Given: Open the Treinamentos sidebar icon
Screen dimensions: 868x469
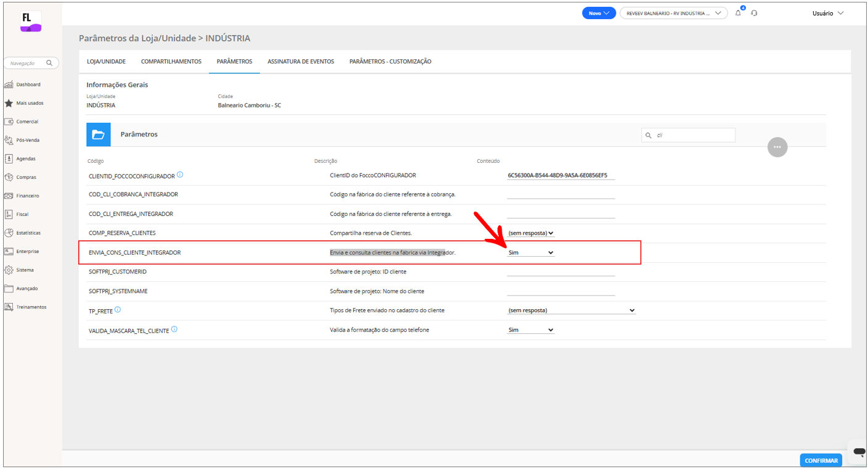Looking at the screenshot, I should pos(9,307).
